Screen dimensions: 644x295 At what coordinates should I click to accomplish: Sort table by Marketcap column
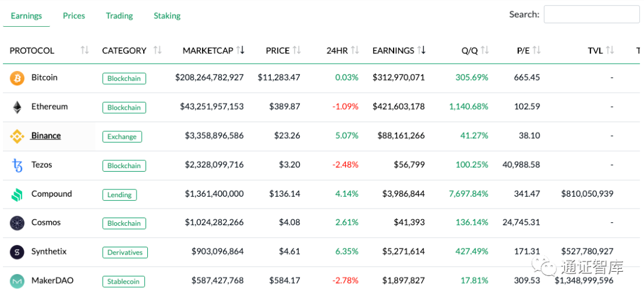click(213, 51)
